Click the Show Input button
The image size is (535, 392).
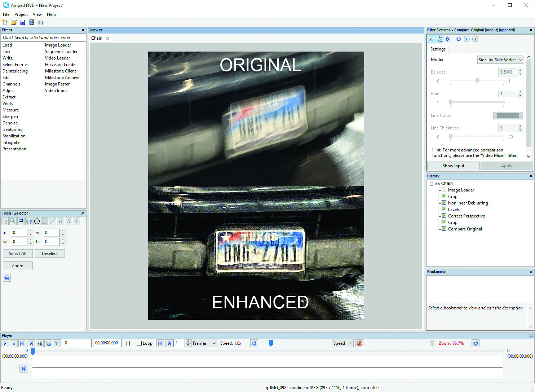[453, 166]
